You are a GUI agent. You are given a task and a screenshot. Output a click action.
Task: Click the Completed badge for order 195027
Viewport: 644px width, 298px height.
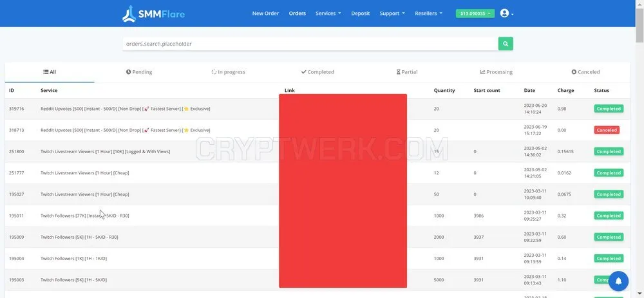[x=609, y=194]
